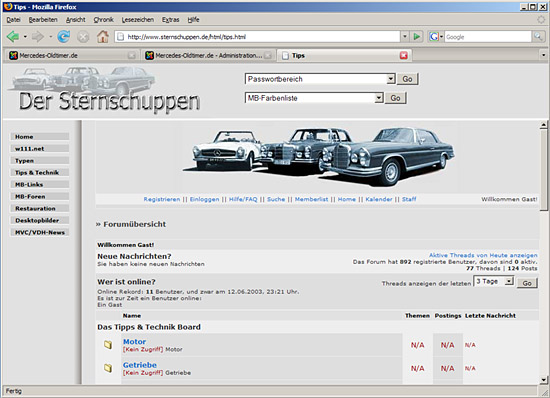The image size is (550, 398).
Task: Click the Forward arrow button
Action: point(38,36)
